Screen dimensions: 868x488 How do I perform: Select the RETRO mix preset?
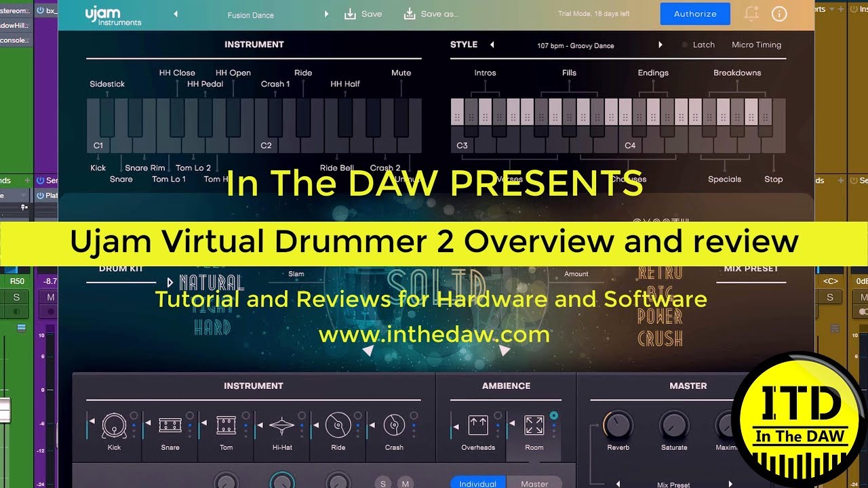(659, 274)
